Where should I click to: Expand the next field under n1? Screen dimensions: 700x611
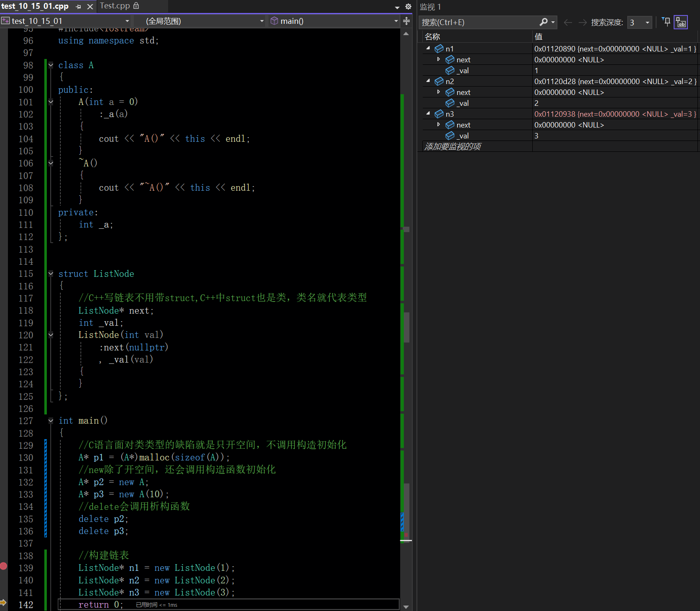[x=439, y=59]
